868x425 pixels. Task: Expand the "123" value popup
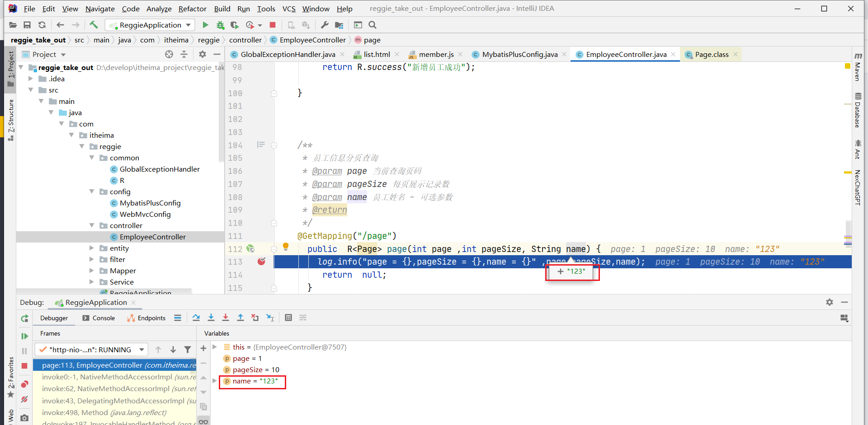[560, 271]
